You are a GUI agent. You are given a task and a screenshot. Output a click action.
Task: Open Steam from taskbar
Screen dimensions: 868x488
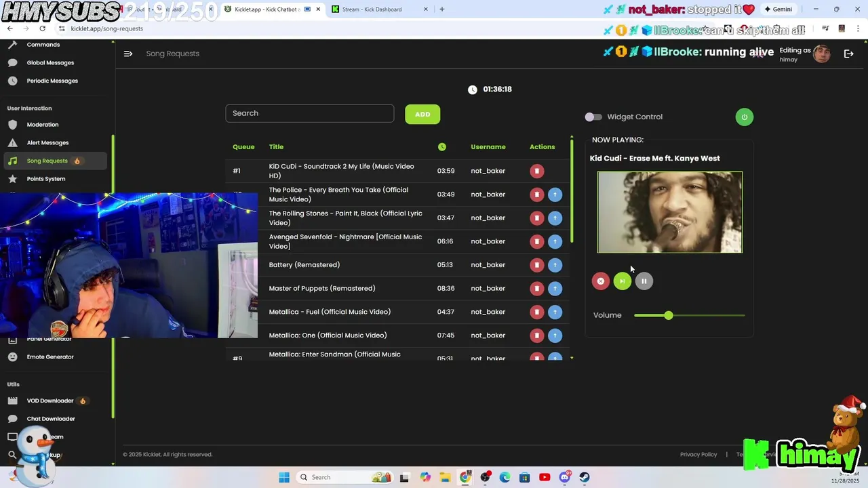[585, 477]
